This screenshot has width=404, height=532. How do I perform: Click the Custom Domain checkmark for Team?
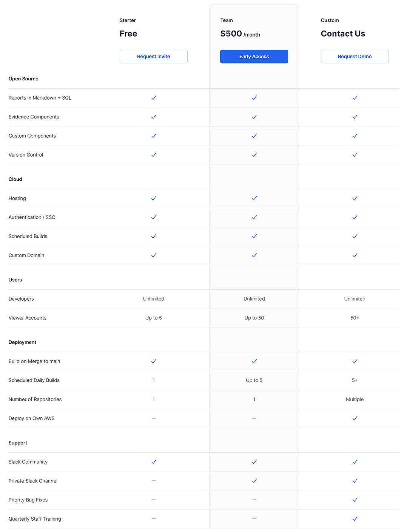click(254, 255)
